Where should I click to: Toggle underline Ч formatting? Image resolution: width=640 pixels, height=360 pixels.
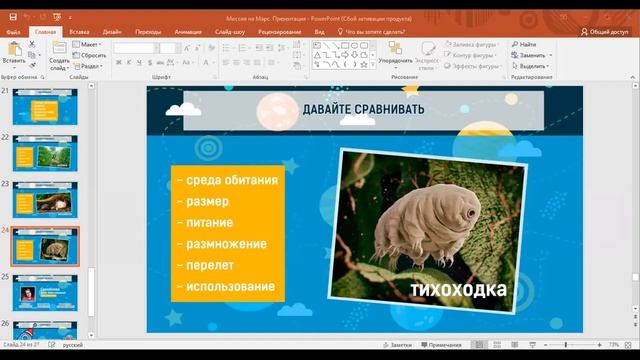click(139, 62)
